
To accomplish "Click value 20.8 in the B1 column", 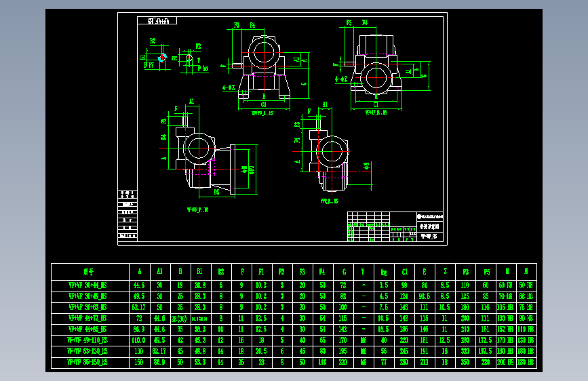I will (200, 285).
